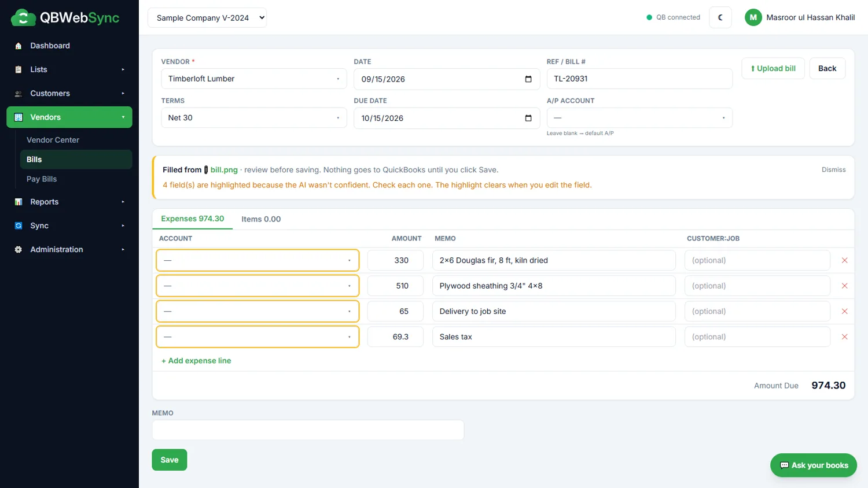Expand the Sync sidebar menu
Screen dimensions: 868x488
coord(69,225)
